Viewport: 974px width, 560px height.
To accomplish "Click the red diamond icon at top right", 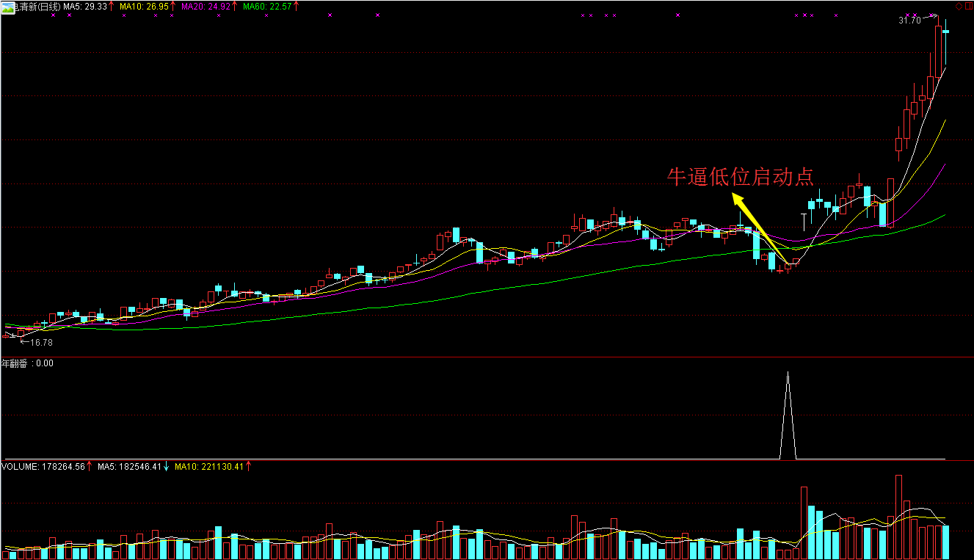I will (959, 6).
